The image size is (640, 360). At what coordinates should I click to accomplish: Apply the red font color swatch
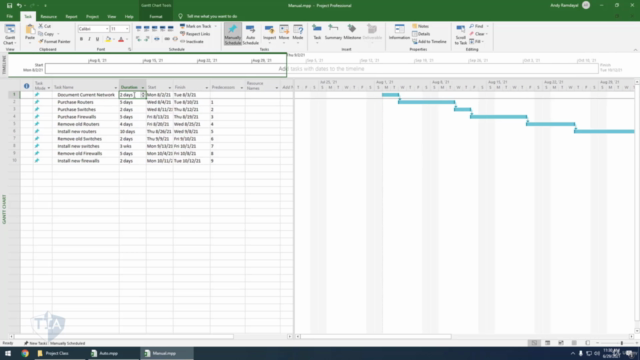click(x=121, y=39)
